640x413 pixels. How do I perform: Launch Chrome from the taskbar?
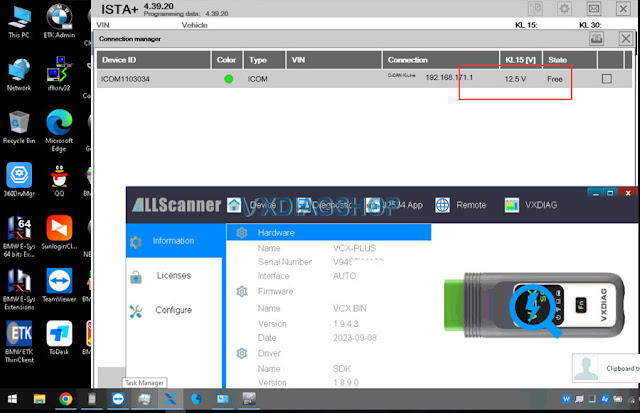66,399
